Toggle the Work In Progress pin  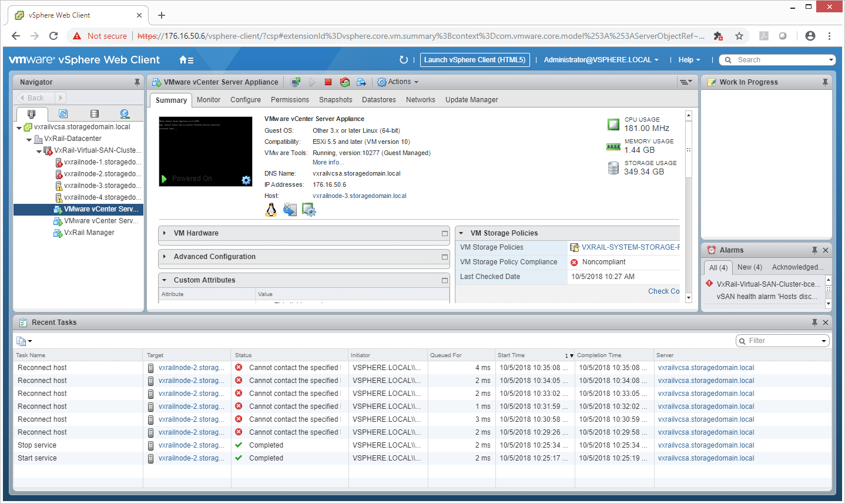tap(825, 82)
